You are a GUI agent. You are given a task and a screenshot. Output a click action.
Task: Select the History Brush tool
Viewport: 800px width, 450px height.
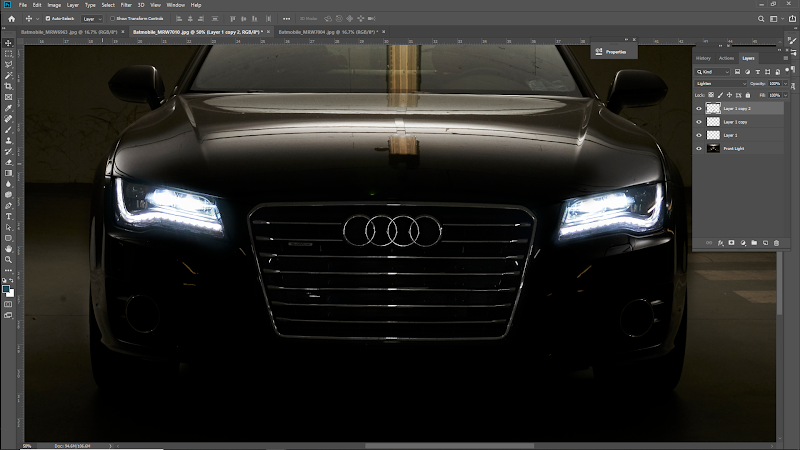pos(8,152)
